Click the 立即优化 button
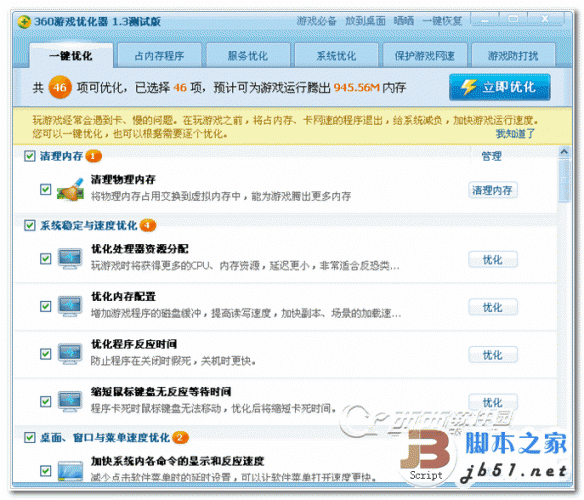584x500 pixels. tap(499, 87)
